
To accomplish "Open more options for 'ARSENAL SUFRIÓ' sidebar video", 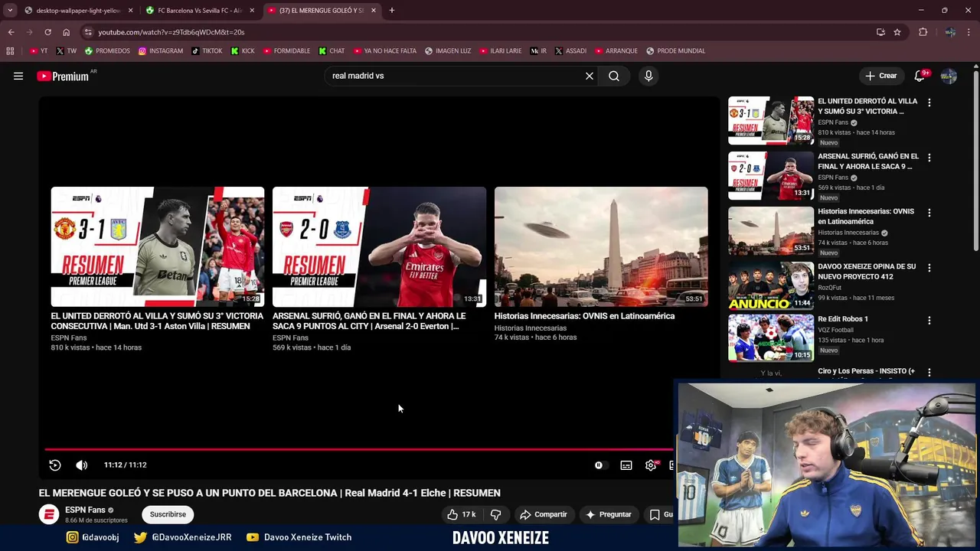I will [x=929, y=158].
